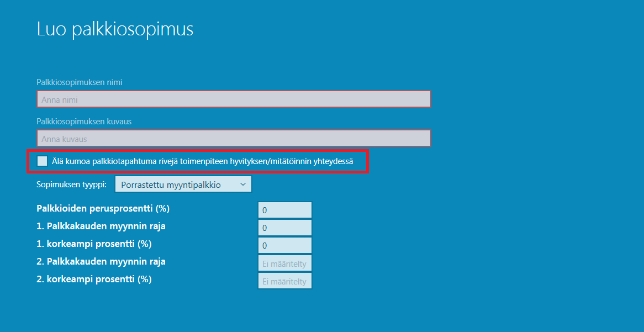Focus the 'Anna nimi' name input field
644x332 pixels.
234,99
